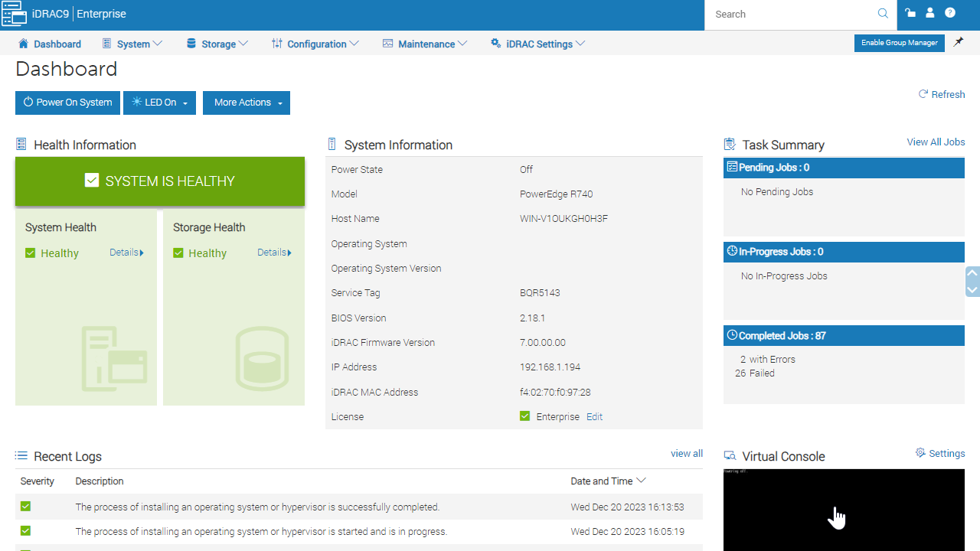The height and width of the screenshot is (551, 980).
Task: Open the LED On dropdown arrow
Action: pos(185,103)
